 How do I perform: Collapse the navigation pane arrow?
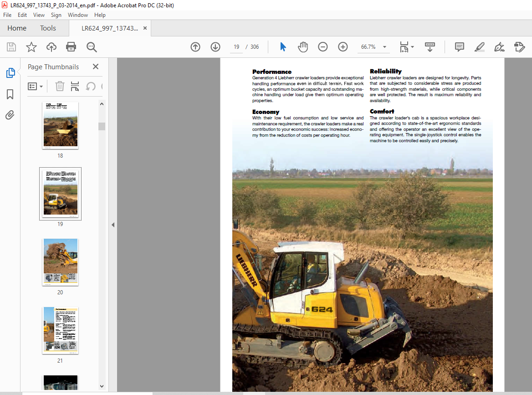tap(113, 225)
